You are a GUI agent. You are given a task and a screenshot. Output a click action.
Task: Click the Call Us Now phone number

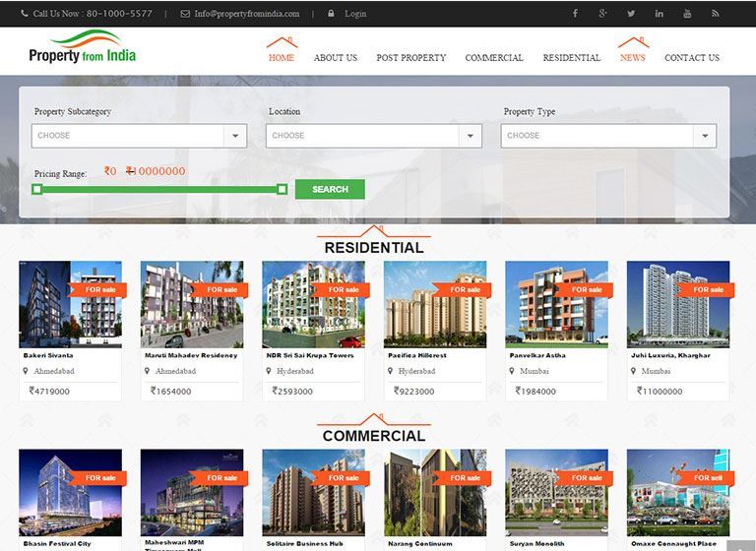point(93,14)
